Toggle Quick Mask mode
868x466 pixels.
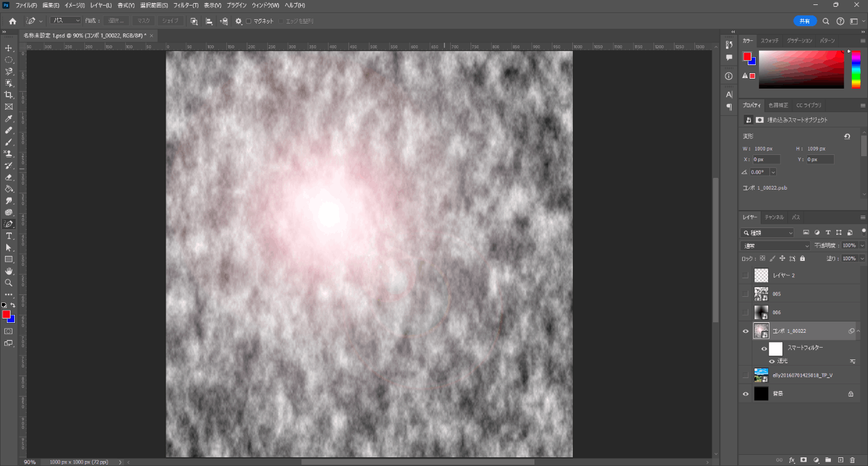pos(9,331)
